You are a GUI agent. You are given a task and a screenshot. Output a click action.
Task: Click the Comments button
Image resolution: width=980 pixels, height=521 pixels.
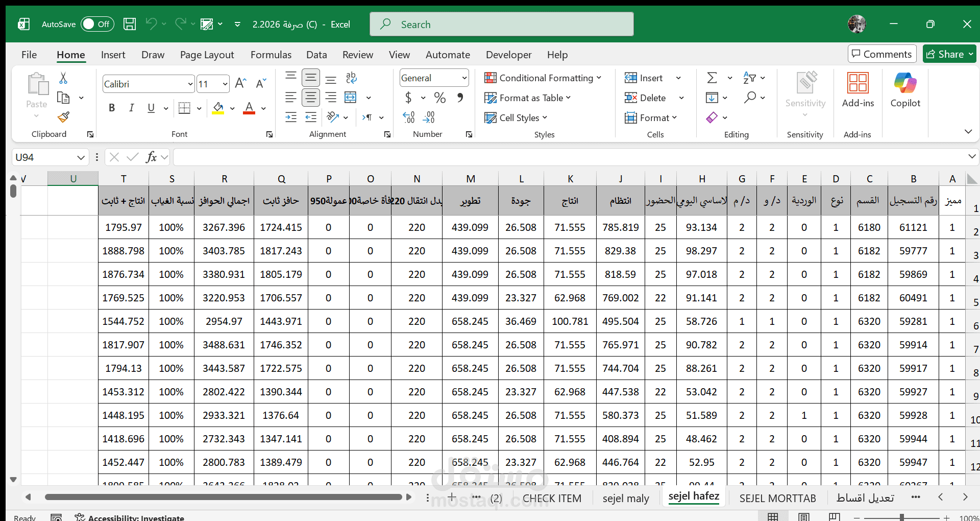pos(881,54)
